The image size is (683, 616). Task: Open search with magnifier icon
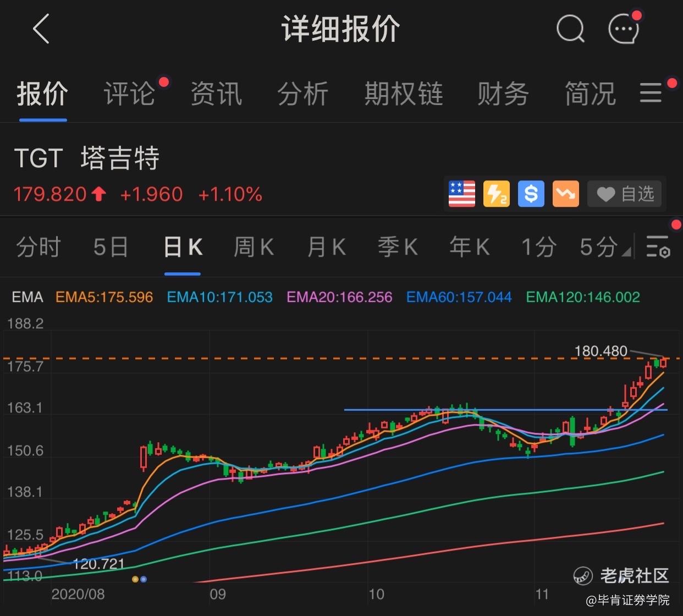(570, 28)
